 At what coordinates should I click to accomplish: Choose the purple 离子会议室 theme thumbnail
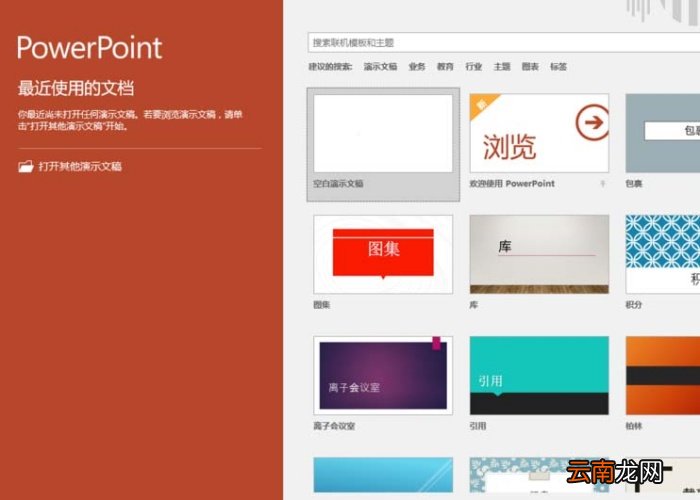383,375
